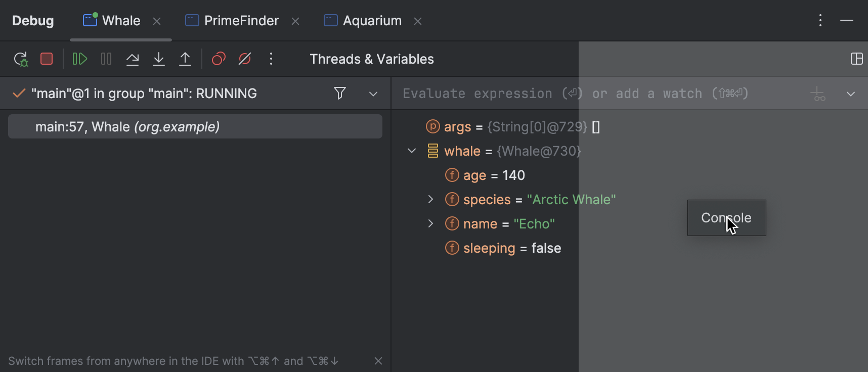
Task: Switch to the PrimeFinder debug tab
Action: point(241,21)
